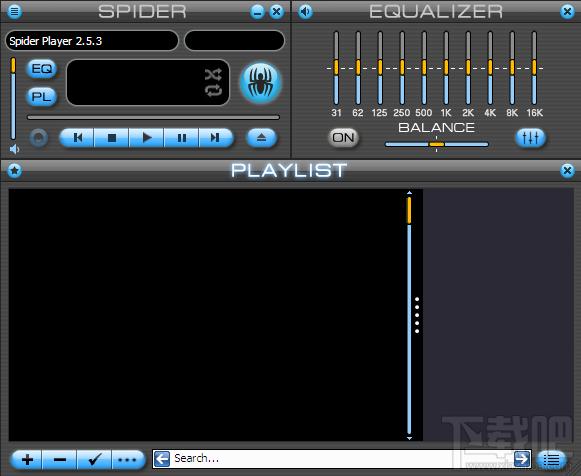581x476 pixels.
Task: Search forward with right arrow
Action: (522, 459)
